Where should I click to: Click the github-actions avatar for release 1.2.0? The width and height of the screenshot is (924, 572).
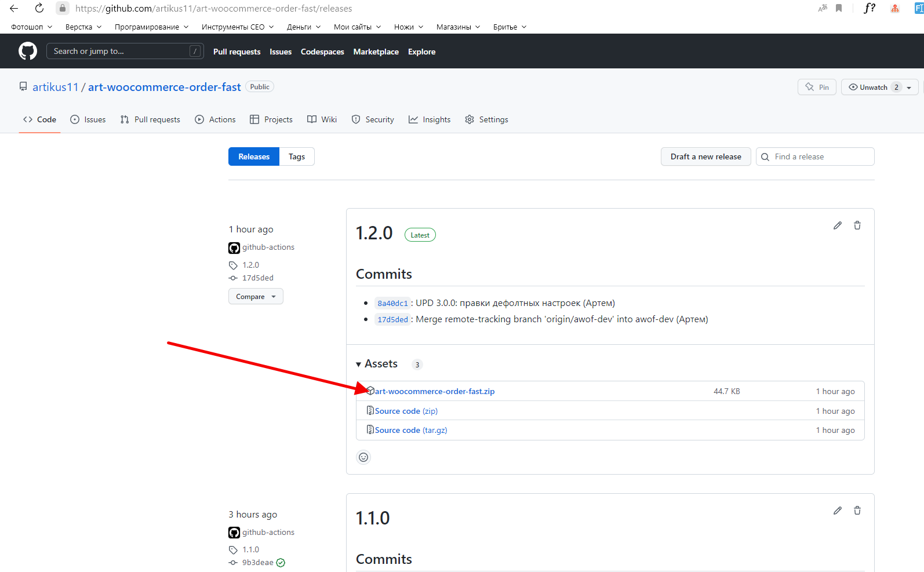click(x=234, y=248)
